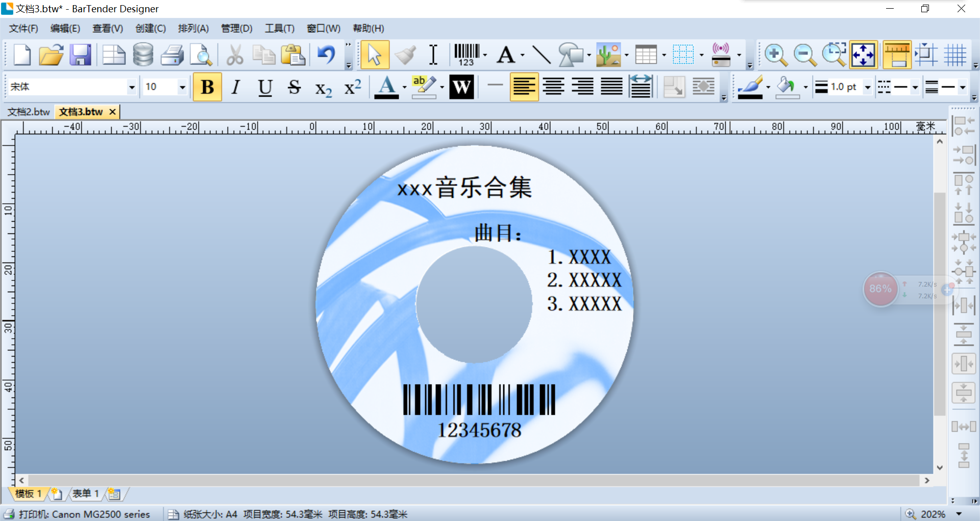Select the barcode object 12345678
Viewport: 980px width, 521px height.
[479, 411]
